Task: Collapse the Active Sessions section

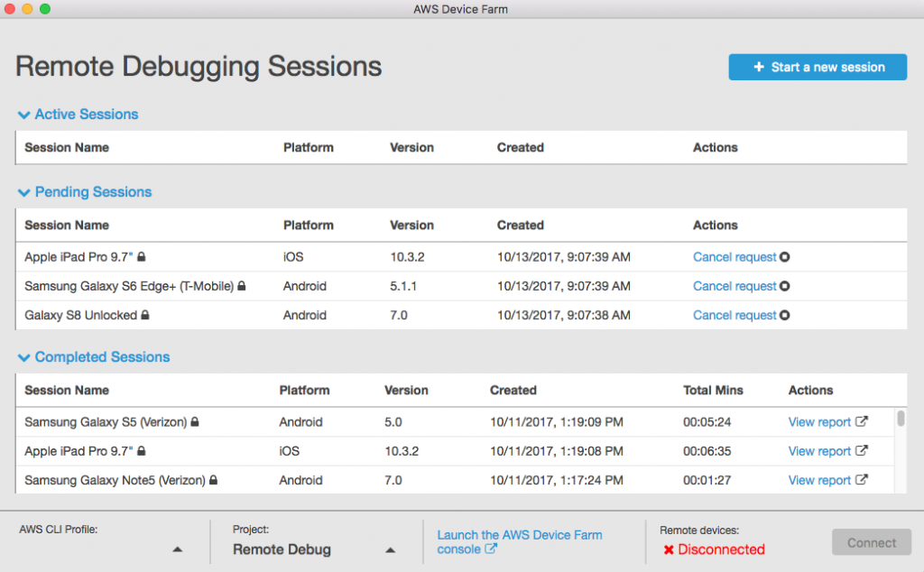Action: pos(23,115)
